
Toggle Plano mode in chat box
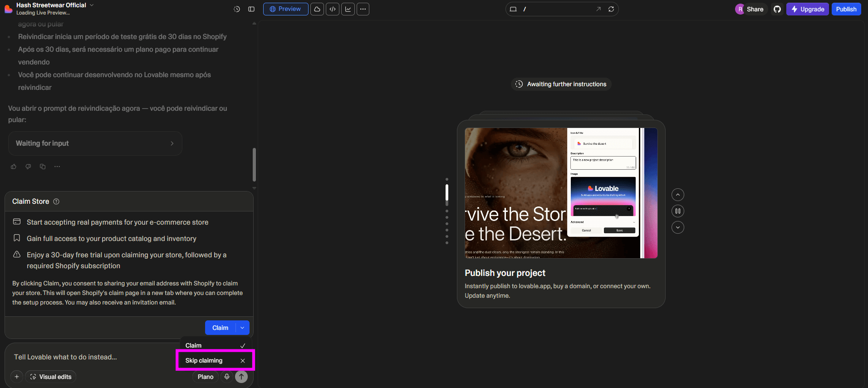click(206, 377)
